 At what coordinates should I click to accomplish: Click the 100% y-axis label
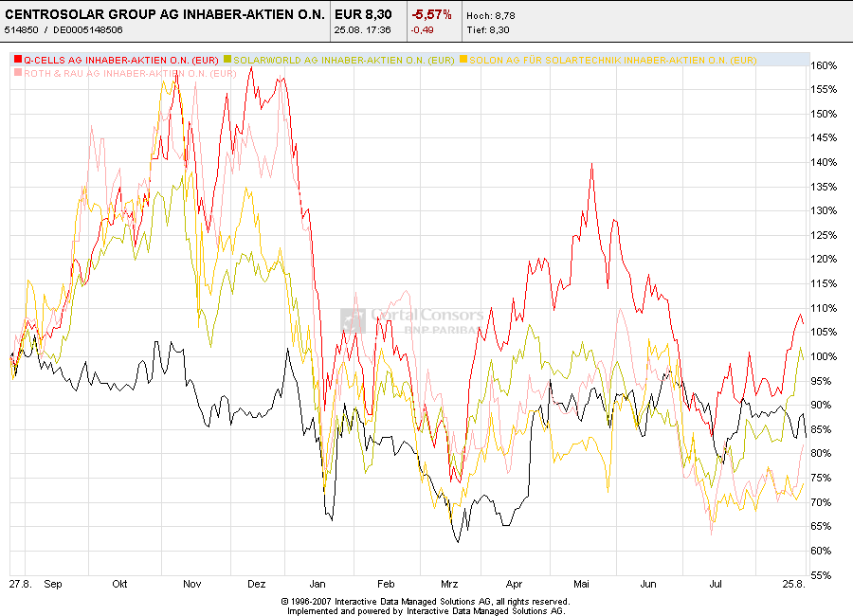point(824,356)
